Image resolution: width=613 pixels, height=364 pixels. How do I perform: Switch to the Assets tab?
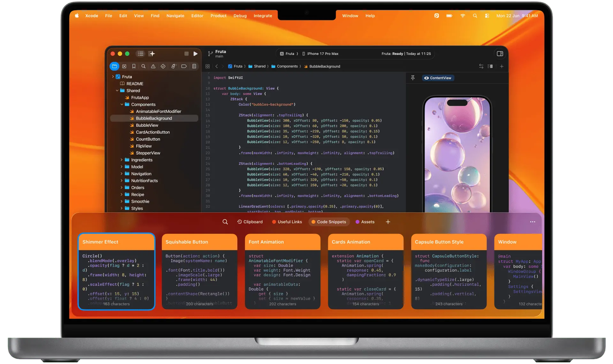365,222
